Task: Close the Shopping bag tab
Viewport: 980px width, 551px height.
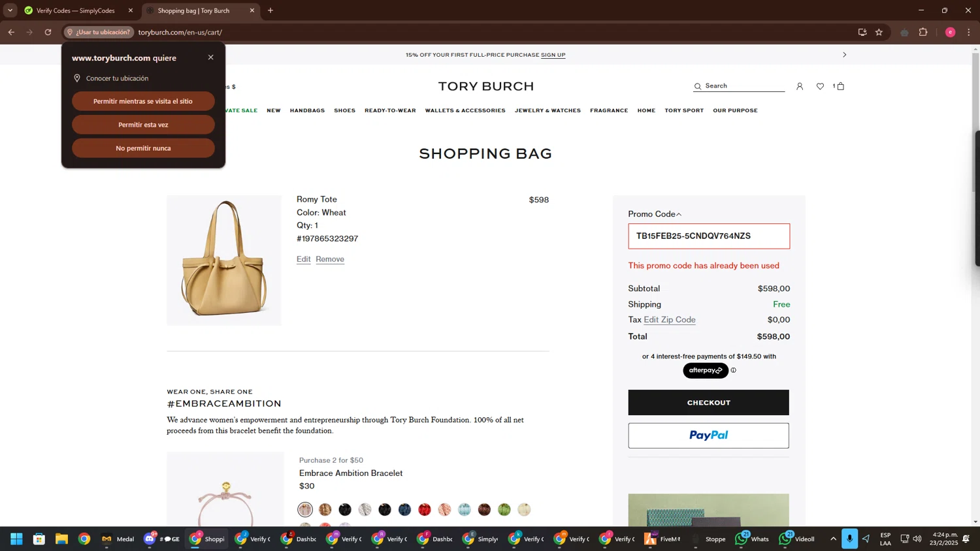Action: click(x=252, y=10)
